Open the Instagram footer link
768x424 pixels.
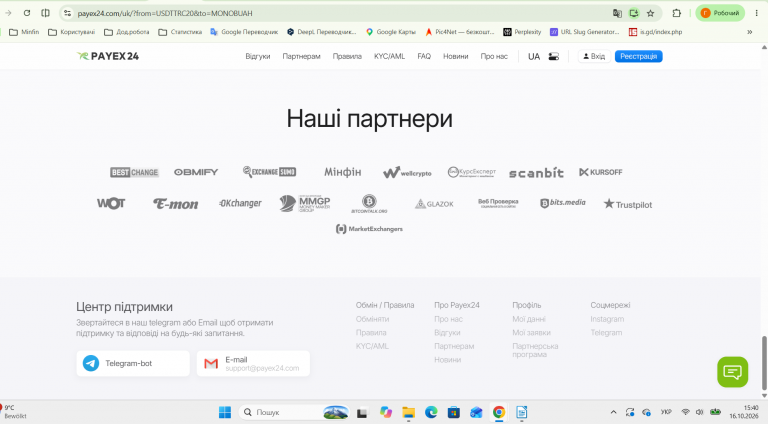(x=607, y=319)
